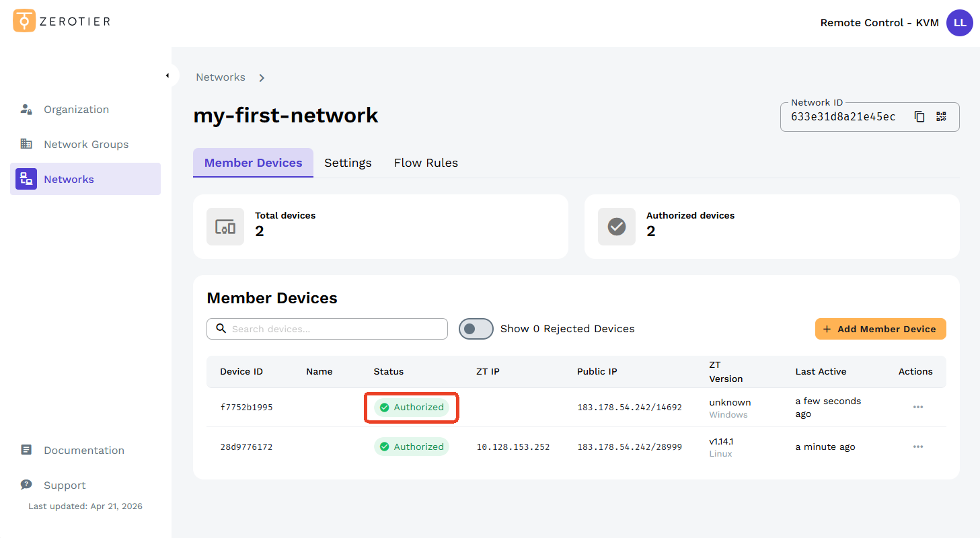
Task: Click Authorized status of device 28d9776172
Action: point(412,447)
